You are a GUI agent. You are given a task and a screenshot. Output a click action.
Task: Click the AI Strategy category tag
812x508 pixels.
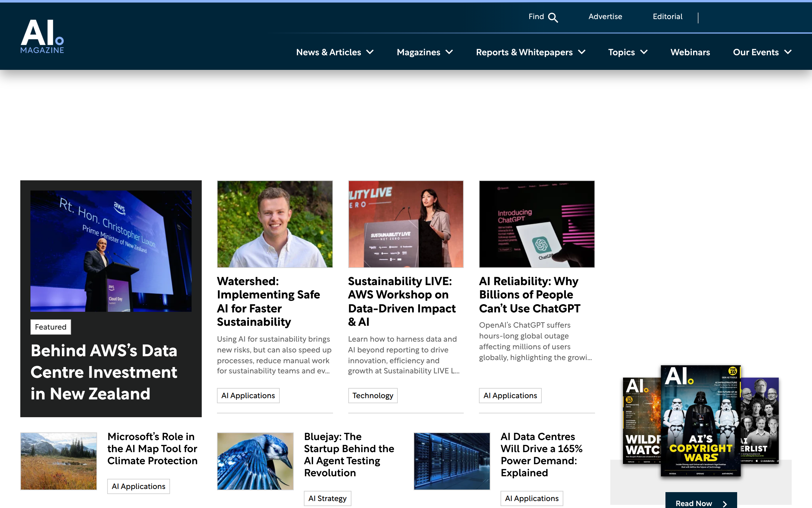point(327,498)
